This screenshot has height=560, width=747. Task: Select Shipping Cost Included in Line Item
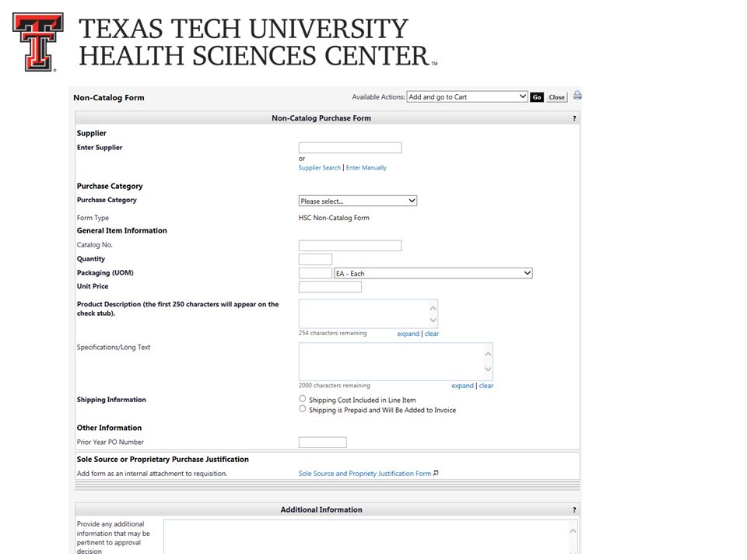[x=303, y=398]
